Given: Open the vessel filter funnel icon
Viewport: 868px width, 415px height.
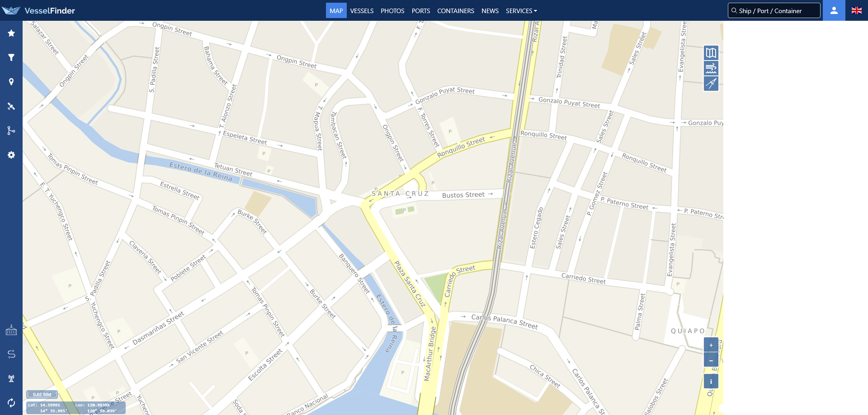Looking at the screenshot, I should point(11,57).
